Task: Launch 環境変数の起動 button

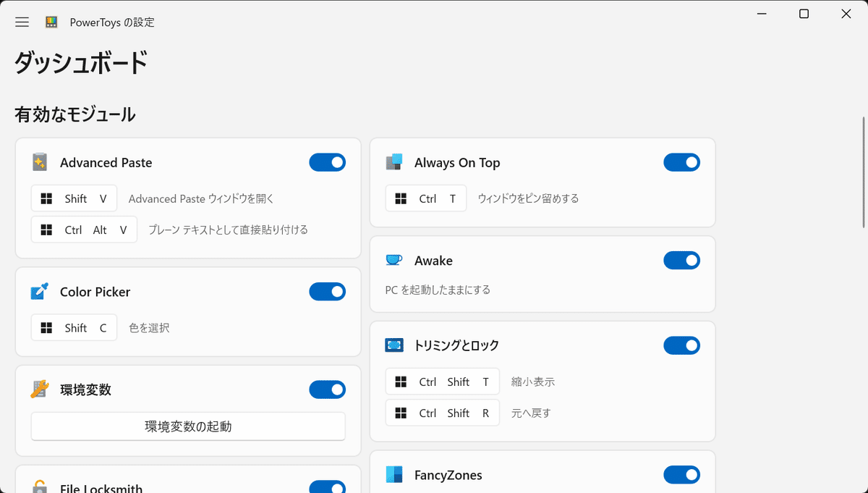Action: point(188,426)
